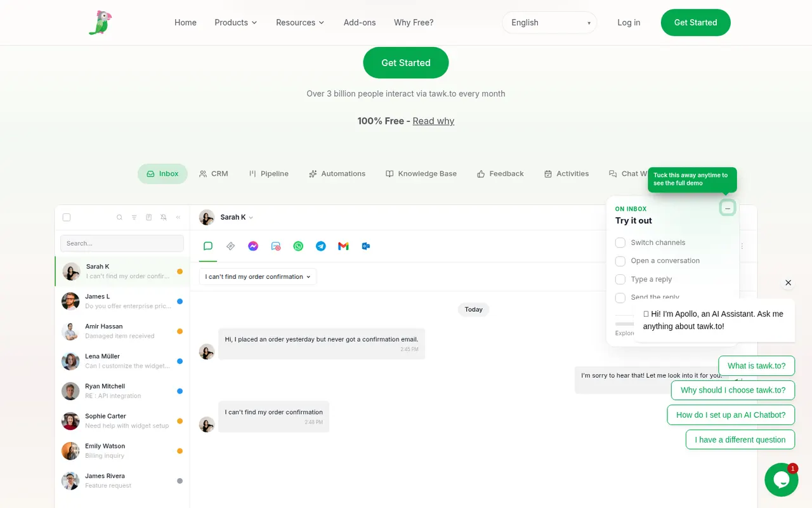Switch to the Messenger channel icon
The height and width of the screenshot is (508, 812).
tap(253, 246)
